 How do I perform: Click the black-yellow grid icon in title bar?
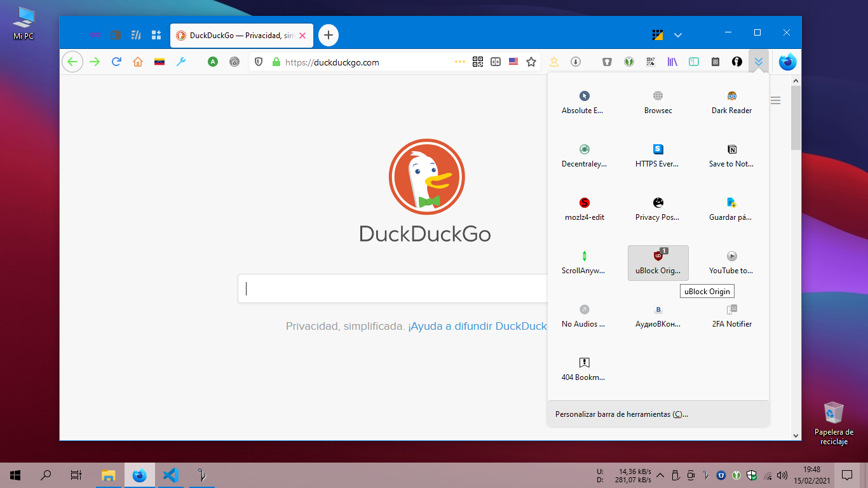(x=658, y=35)
